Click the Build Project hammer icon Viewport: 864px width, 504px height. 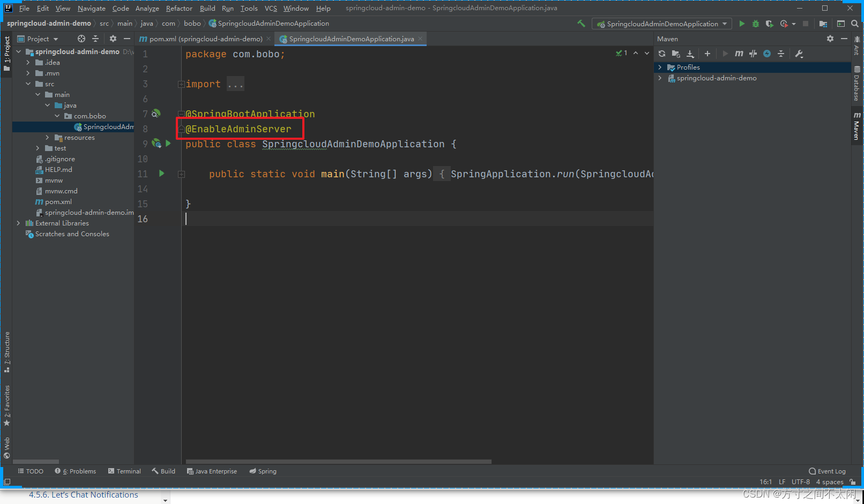[x=581, y=24]
